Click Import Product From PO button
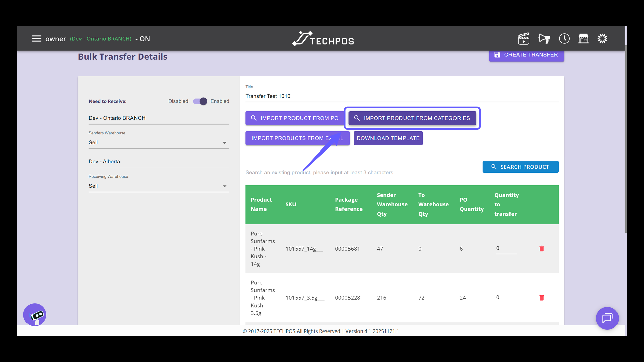This screenshot has height=362, width=644. click(x=294, y=118)
